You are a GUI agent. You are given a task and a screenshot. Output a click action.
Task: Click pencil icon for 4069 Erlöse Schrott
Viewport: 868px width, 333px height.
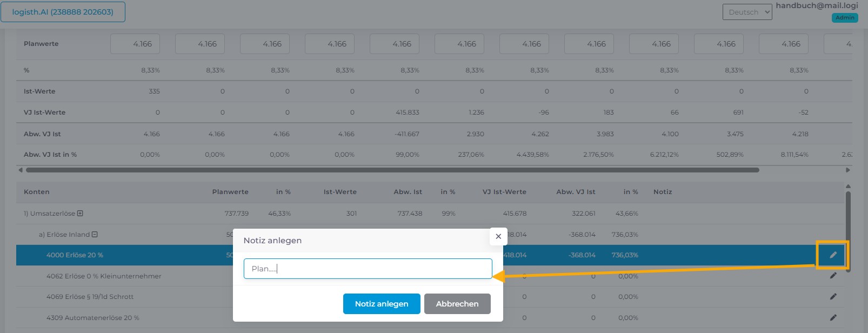[x=833, y=296]
